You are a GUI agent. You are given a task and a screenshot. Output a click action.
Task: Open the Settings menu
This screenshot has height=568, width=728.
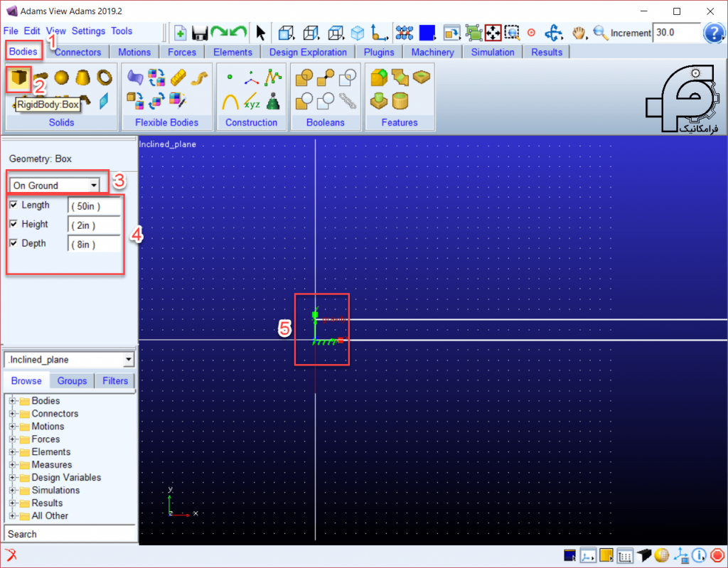point(88,31)
